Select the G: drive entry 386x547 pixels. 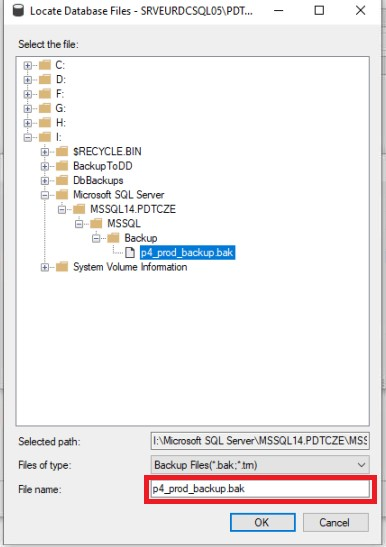point(61,108)
